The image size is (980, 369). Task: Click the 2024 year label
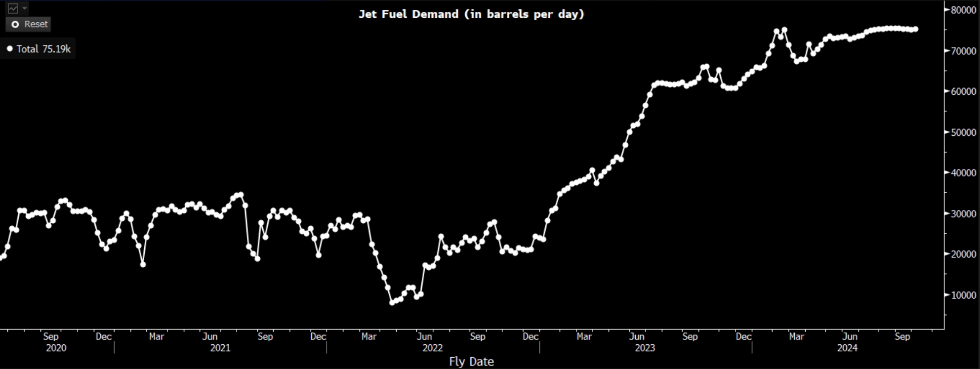click(x=848, y=348)
